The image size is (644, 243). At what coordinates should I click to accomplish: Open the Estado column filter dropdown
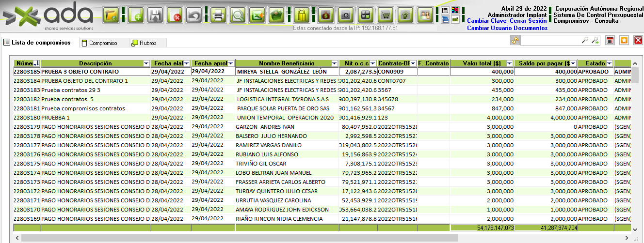[609, 64]
